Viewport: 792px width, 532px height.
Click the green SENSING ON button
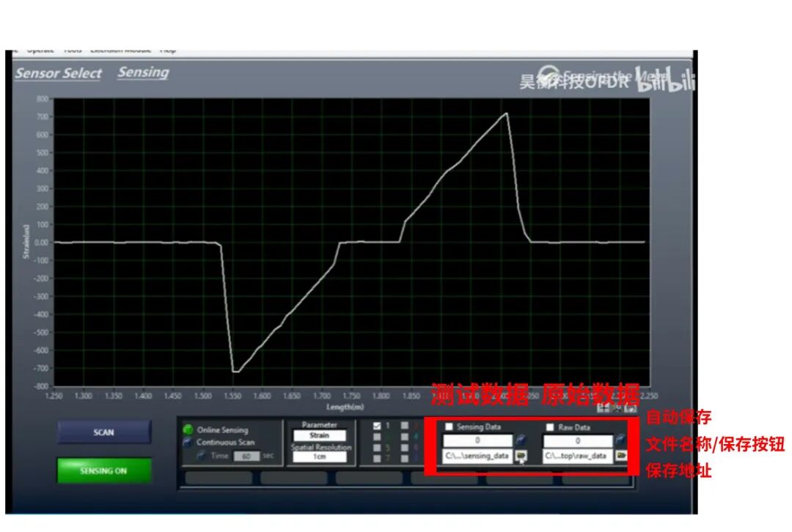[x=104, y=470]
